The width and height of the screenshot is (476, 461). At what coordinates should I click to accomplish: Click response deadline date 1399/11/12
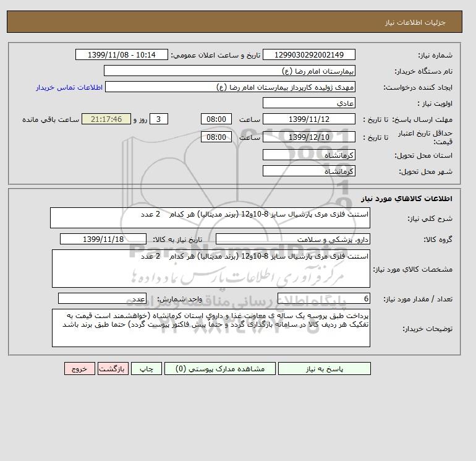tap(308, 119)
